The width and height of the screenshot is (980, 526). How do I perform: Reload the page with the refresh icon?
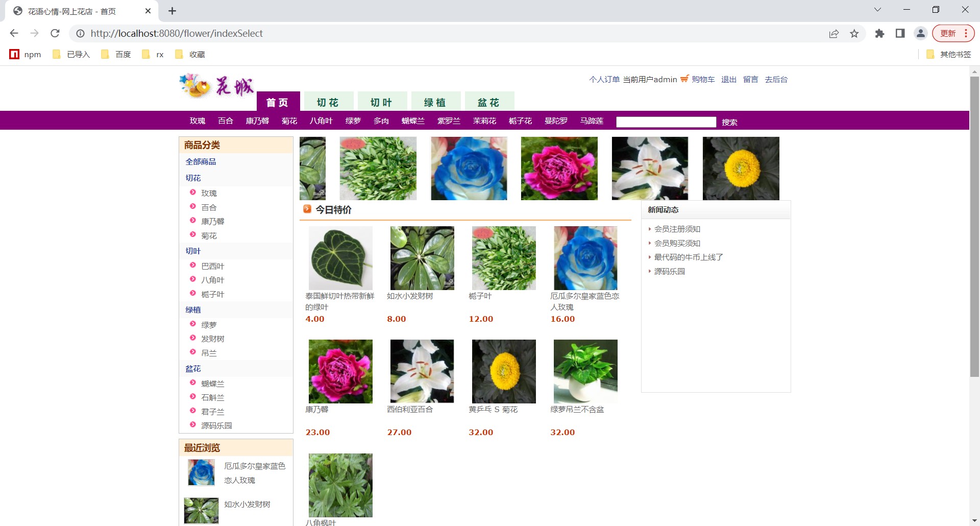55,33
